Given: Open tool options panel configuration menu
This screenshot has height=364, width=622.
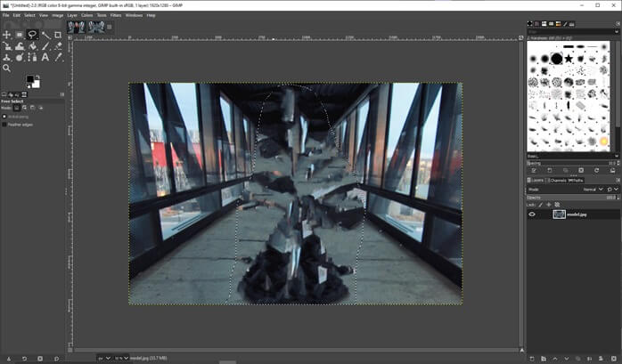Looking at the screenshot, I should coord(61,94).
